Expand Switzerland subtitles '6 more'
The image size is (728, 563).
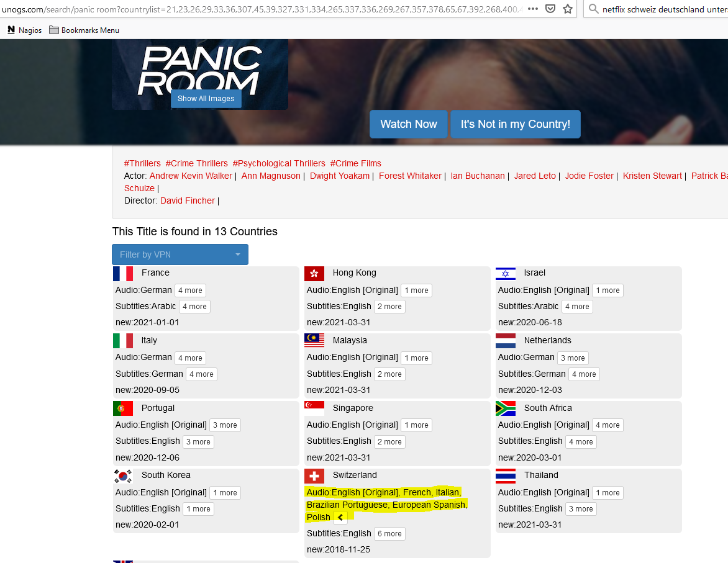pos(389,534)
